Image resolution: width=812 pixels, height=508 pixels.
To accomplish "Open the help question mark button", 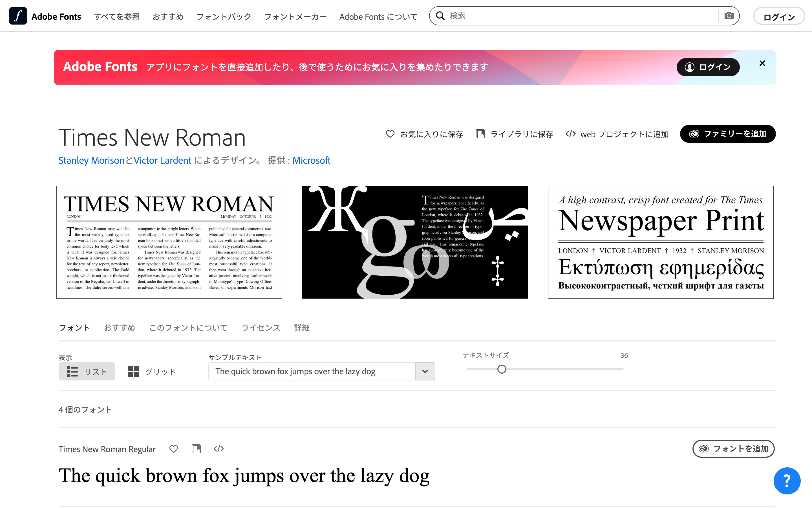I will point(787,481).
